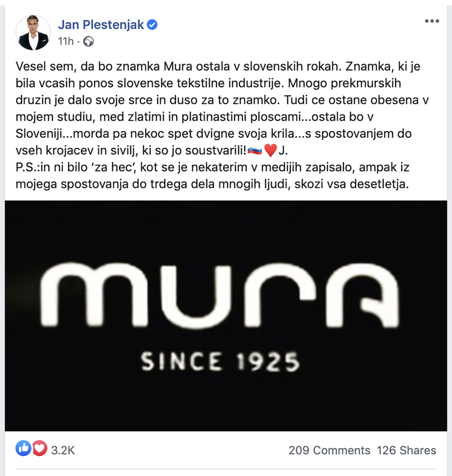The height and width of the screenshot is (476, 452).
Task: Click the blue Like reaction icon
Action: point(23,448)
